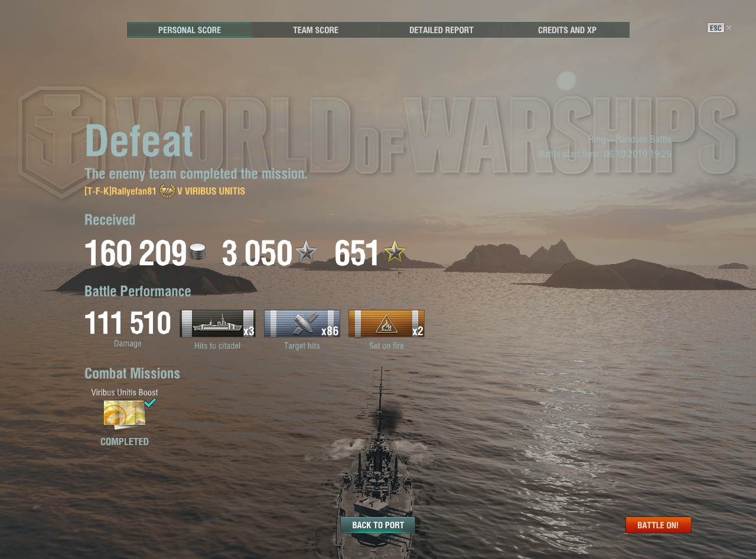This screenshot has height=559, width=756.
Task: Click the 111 510 damage value
Action: 128,324
